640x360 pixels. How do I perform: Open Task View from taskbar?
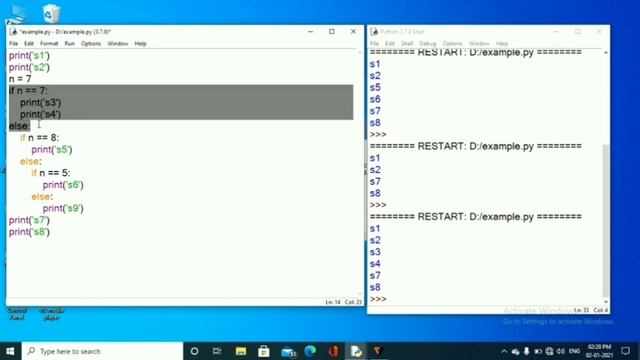tap(217, 351)
